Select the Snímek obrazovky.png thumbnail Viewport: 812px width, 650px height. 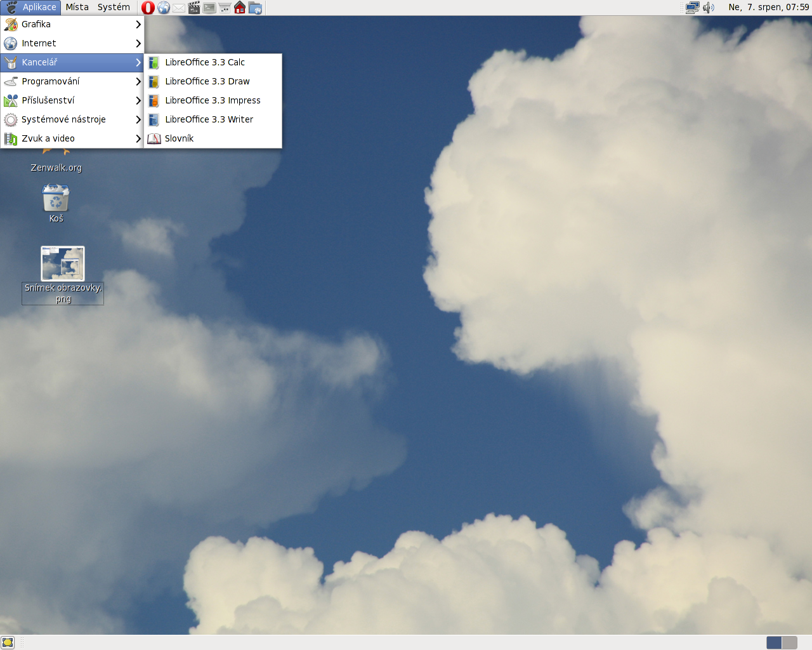pyautogui.click(x=63, y=263)
